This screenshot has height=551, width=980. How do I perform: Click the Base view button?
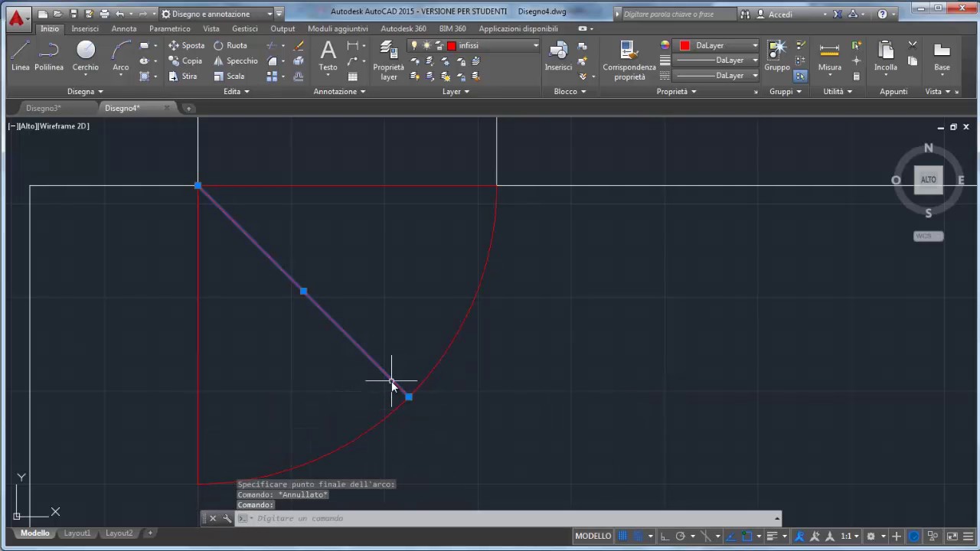click(942, 56)
